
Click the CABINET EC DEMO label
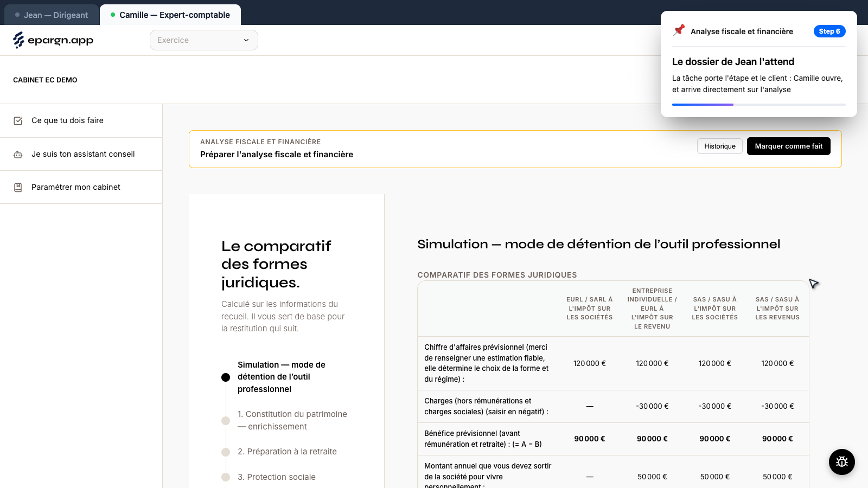click(x=45, y=80)
